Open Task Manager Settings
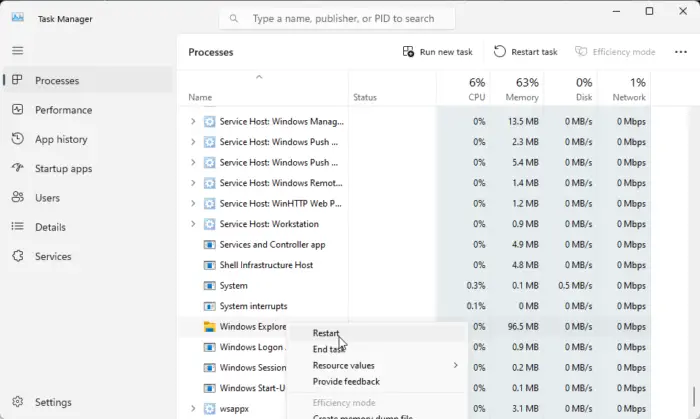The image size is (700, 419). coord(88,402)
